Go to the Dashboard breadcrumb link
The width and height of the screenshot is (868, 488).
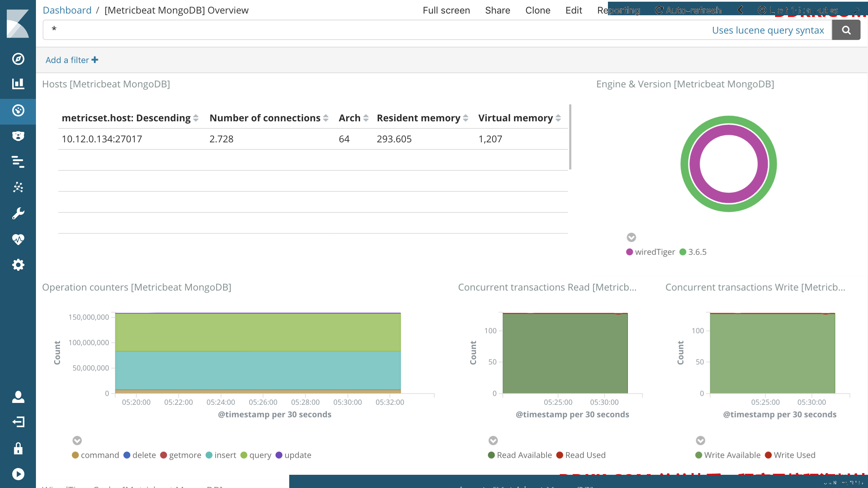[67, 10]
